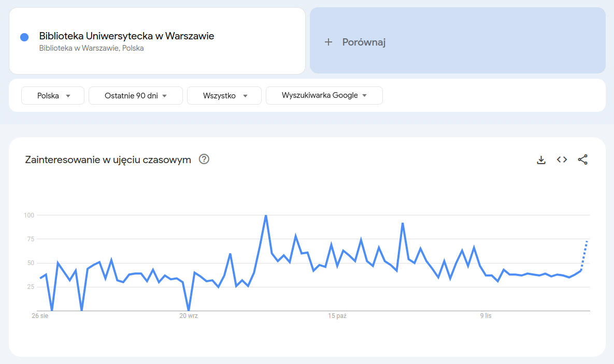Viewport: 614px width, 364px height.
Task: Open the Polska region dropdown
Action: pos(53,95)
